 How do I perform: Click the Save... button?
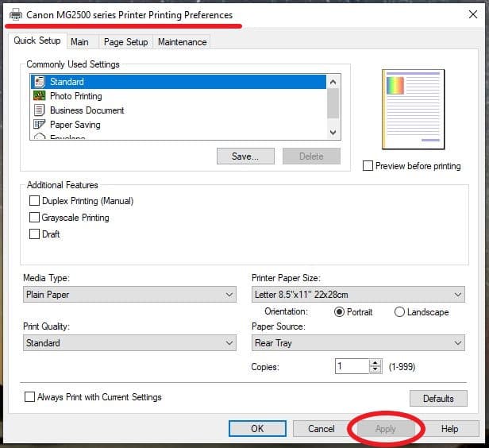245,156
